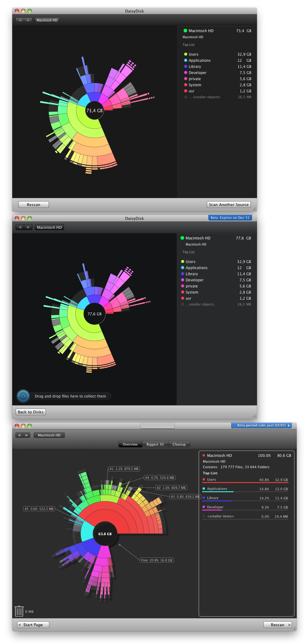Click the Start Page button
305x644 pixels.
[33, 625]
